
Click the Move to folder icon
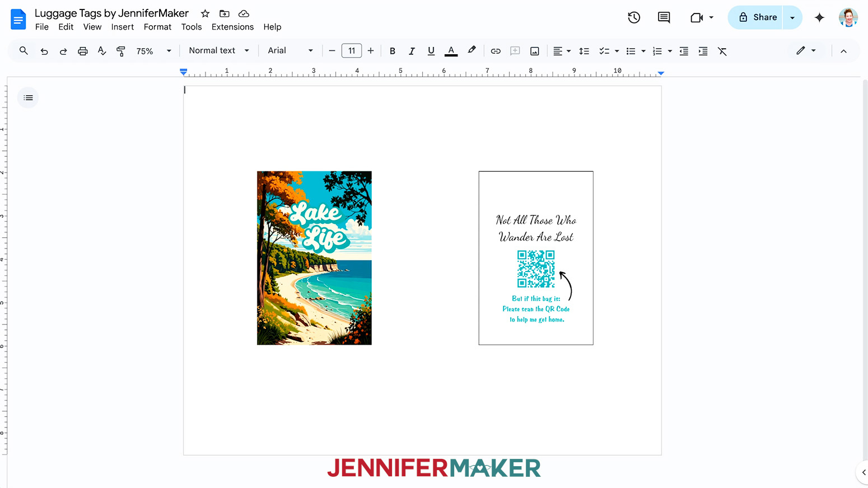coord(225,13)
